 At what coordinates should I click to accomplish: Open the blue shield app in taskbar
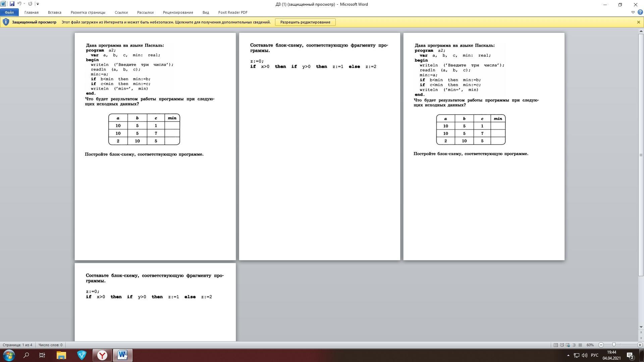click(82, 355)
